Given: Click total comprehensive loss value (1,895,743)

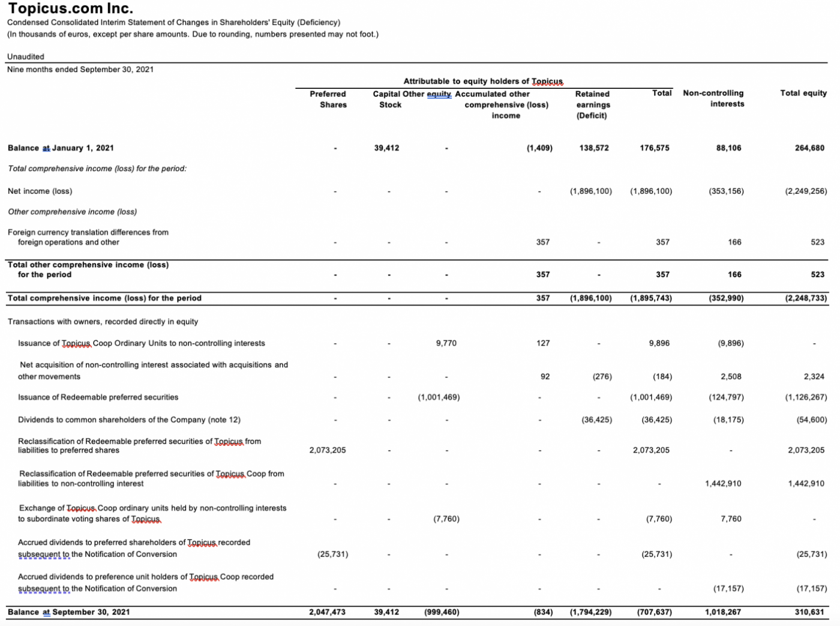Looking at the screenshot, I should coord(651,298).
